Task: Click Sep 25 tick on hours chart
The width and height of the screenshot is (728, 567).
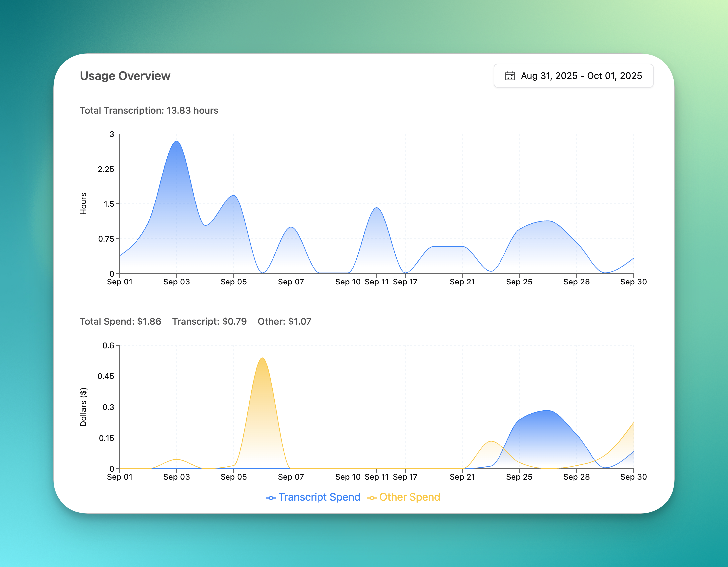Action: tap(519, 282)
